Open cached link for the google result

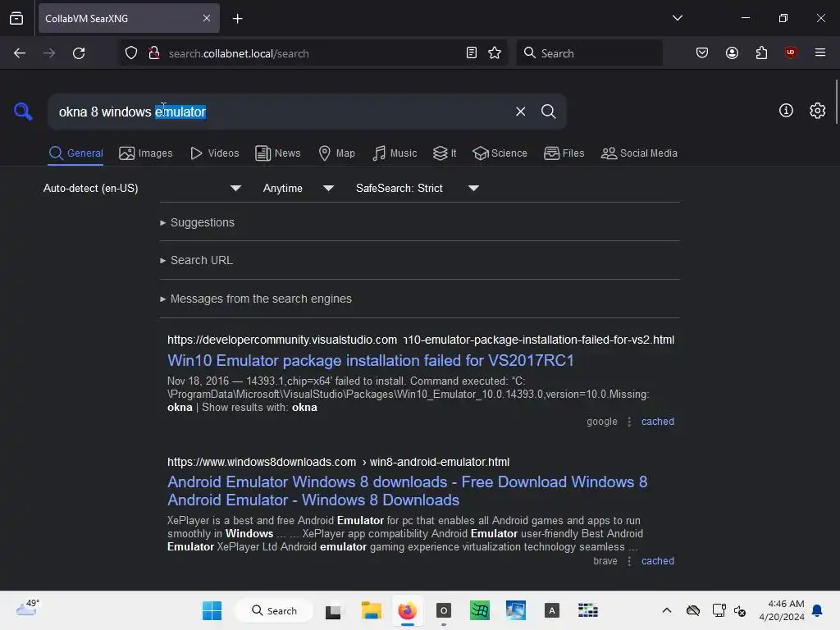(x=657, y=422)
